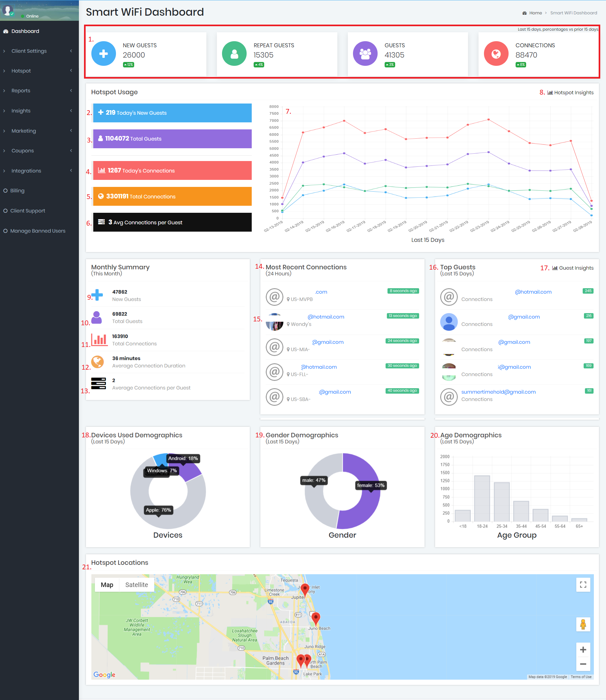Click the Repeat Guests person circle icon
Viewport: 606px width, 700px height.
(234, 53)
